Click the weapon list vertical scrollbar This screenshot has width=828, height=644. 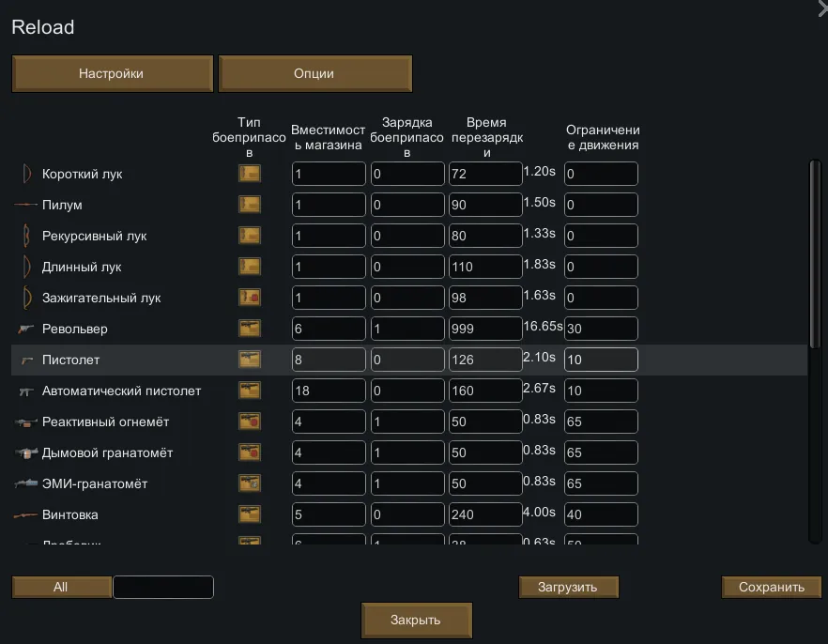(x=814, y=253)
